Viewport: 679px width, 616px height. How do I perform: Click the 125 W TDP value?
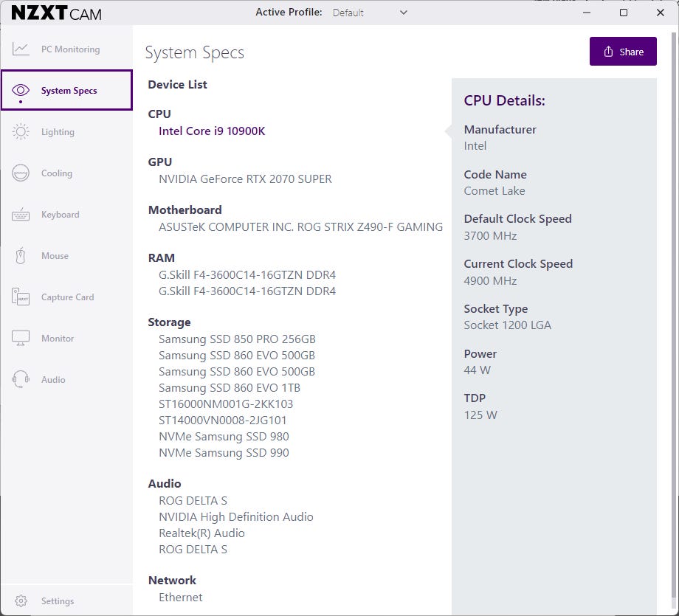480,415
